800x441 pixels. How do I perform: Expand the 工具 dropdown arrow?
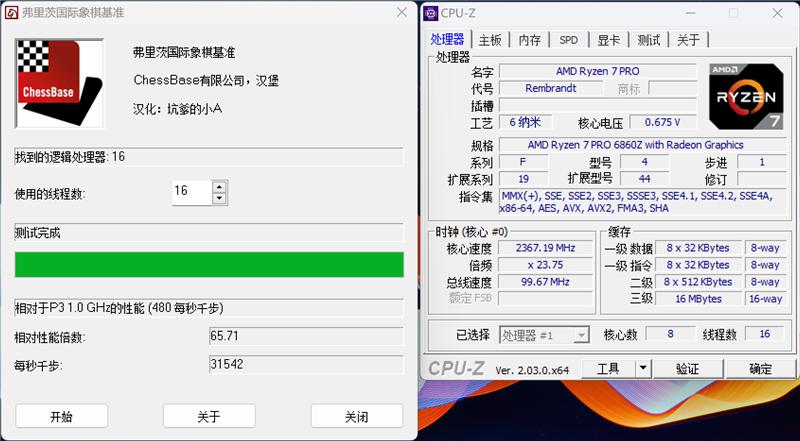643,368
